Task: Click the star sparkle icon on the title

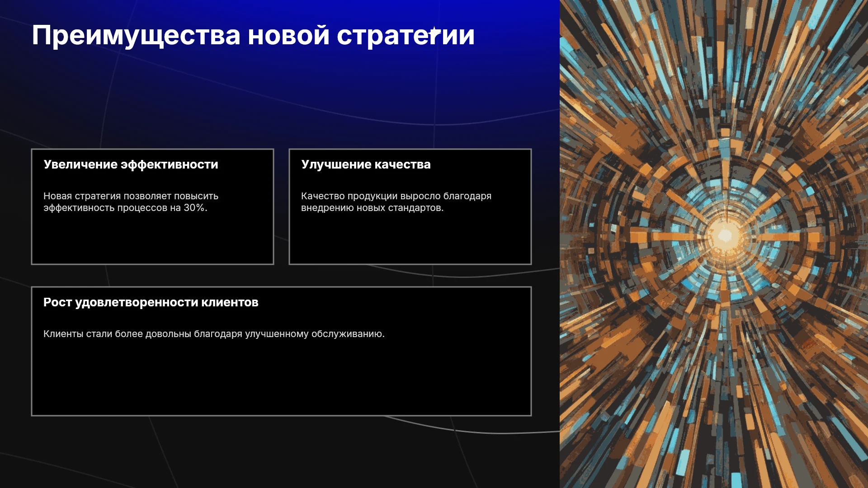Action: tap(434, 32)
